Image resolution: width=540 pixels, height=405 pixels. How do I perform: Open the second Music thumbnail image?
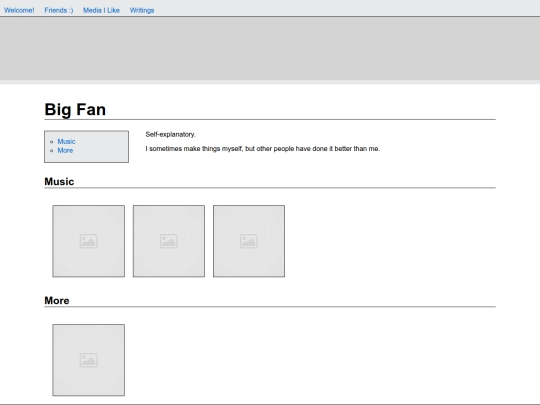tap(169, 241)
